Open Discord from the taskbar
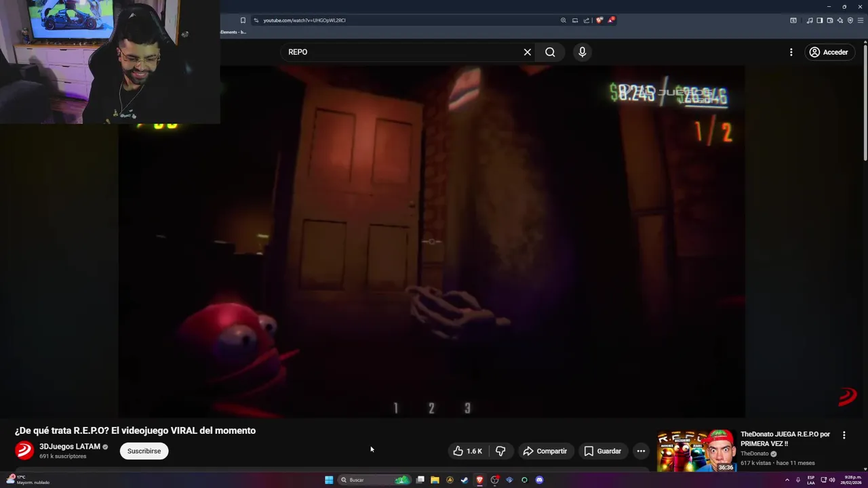868x488 pixels. tap(539, 480)
